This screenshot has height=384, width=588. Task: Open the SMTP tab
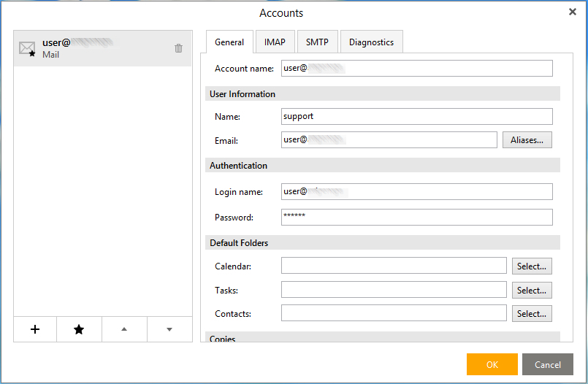[x=317, y=42]
